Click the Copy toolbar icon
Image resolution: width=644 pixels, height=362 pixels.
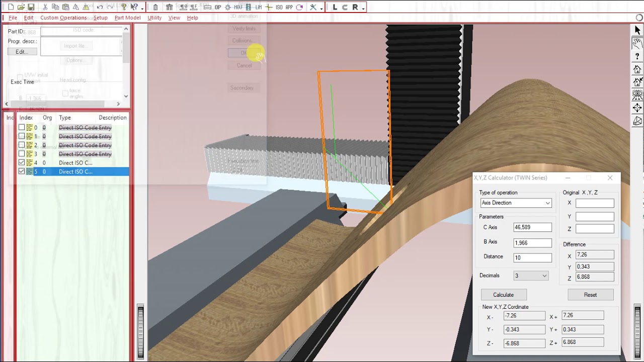[55, 7]
